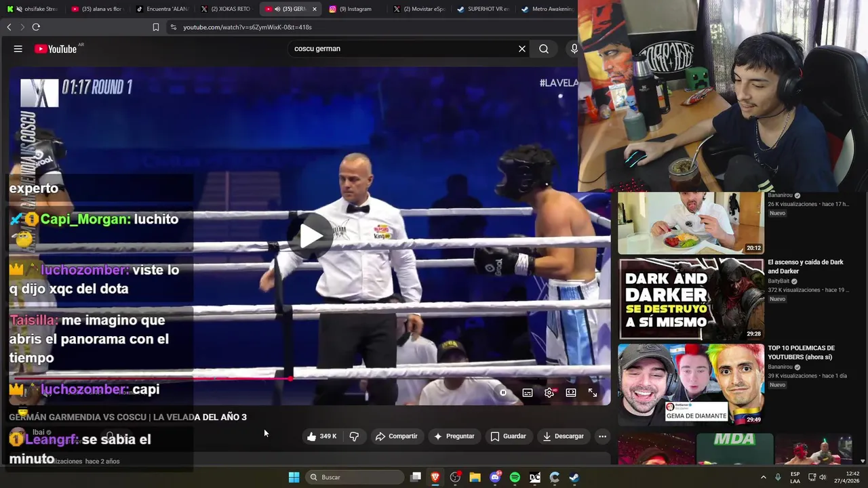This screenshot has width=868, height=488.
Task: Open Task View from the taskbar
Action: point(416,477)
